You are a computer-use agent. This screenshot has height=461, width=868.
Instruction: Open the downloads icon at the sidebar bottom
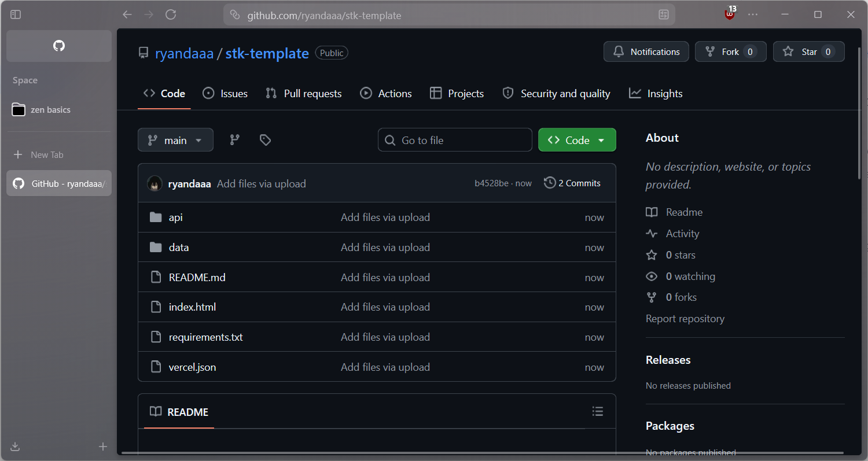(16, 447)
